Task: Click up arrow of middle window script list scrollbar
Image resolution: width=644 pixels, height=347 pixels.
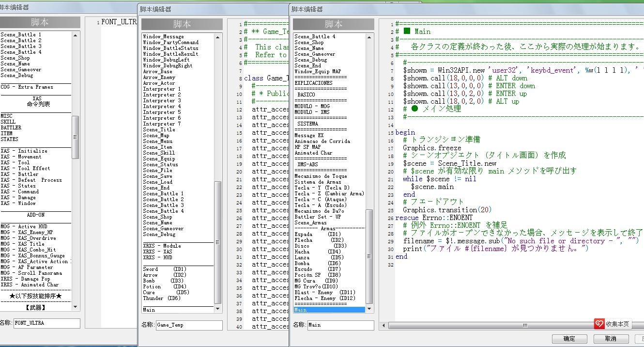Action: point(217,37)
